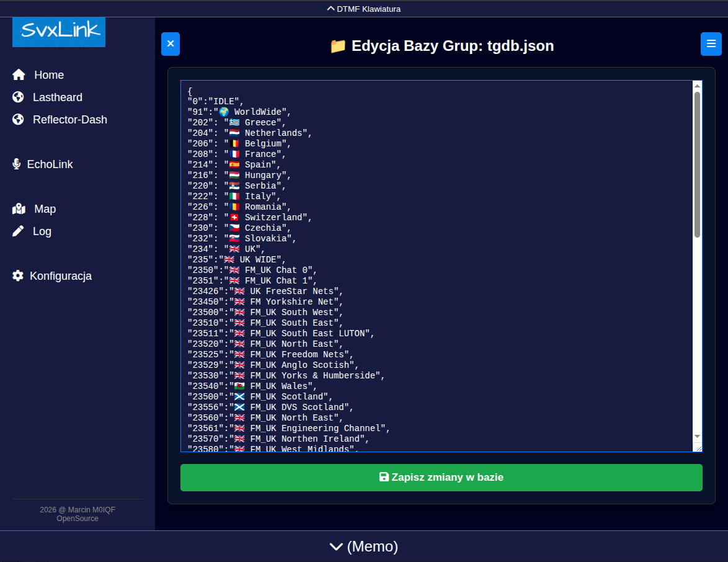Click the Reflector-Dash globe icon
This screenshot has height=562, width=728.
coord(18,120)
